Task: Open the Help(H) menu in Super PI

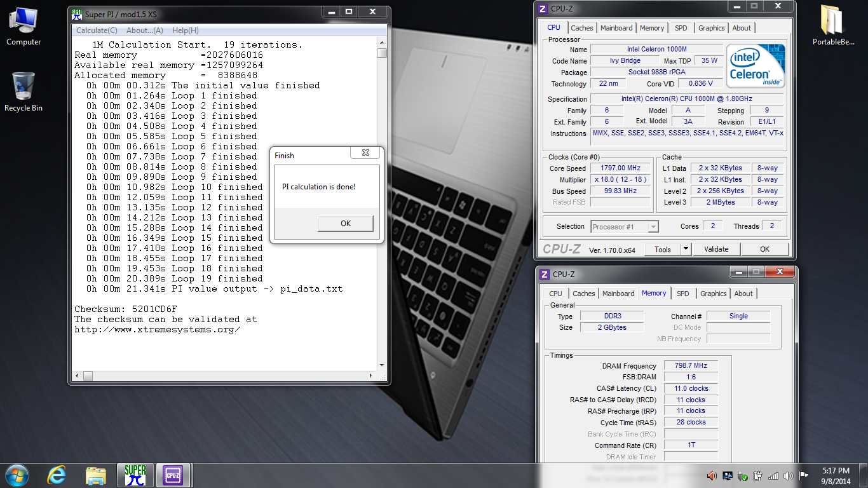Action: (186, 30)
